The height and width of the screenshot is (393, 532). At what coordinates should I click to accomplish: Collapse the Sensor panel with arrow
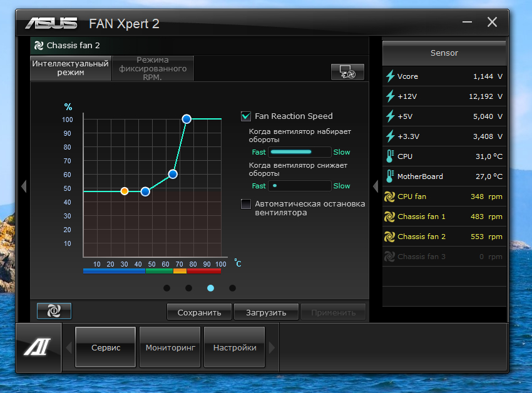[376, 186]
